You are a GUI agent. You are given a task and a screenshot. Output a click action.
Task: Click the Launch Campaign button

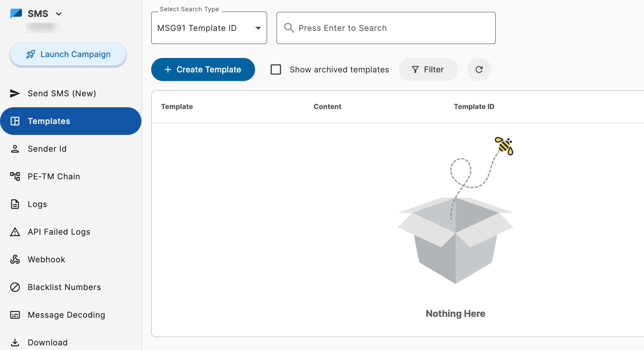point(68,54)
